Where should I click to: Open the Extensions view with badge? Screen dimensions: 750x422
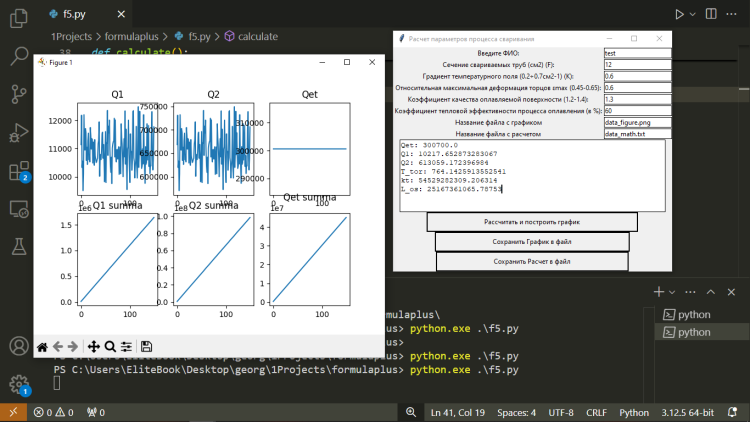tap(18, 169)
